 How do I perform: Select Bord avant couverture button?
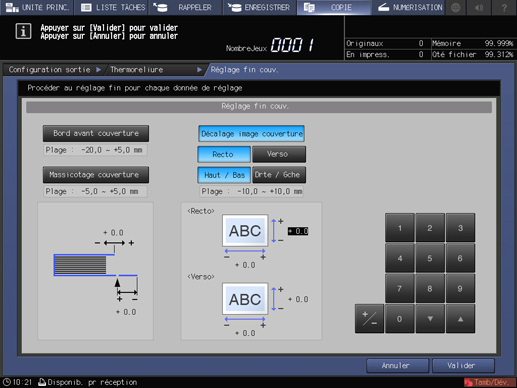tap(96, 133)
